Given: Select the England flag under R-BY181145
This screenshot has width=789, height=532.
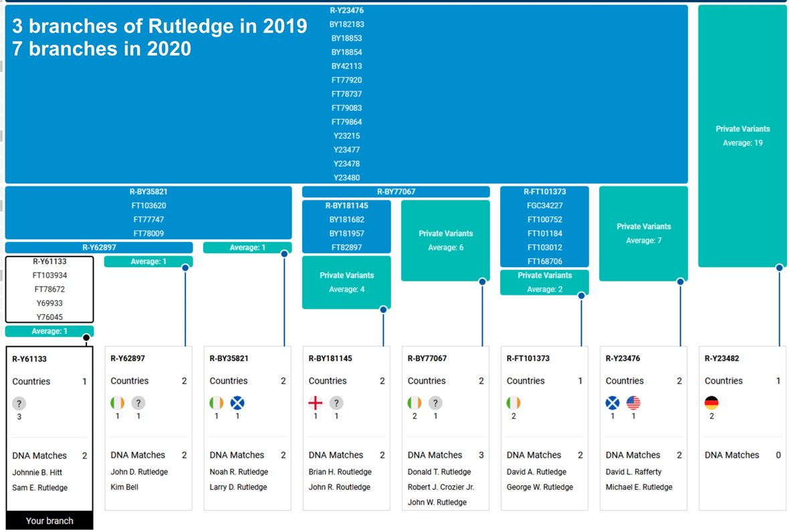Looking at the screenshot, I should coord(315,403).
